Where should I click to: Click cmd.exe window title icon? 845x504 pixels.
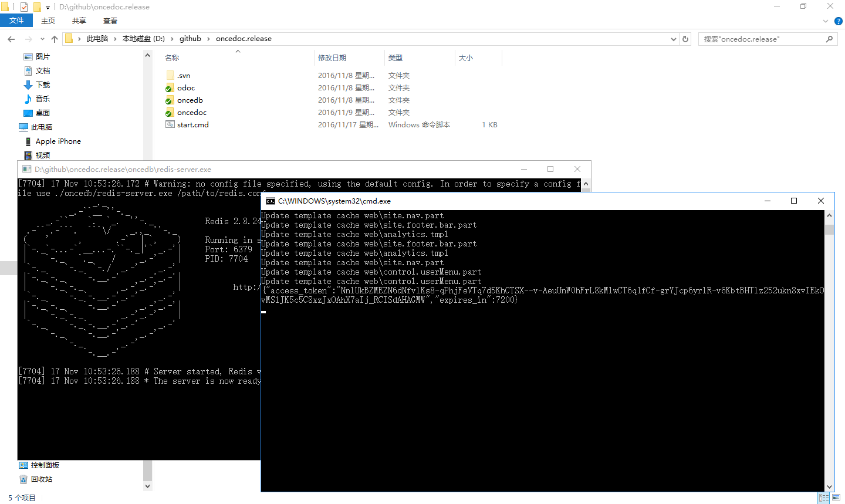270,201
